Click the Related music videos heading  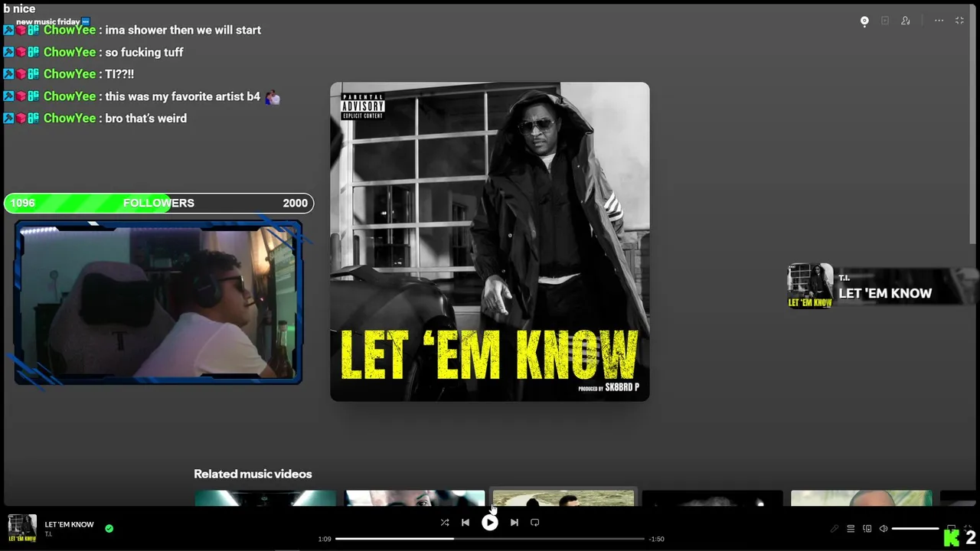click(253, 474)
